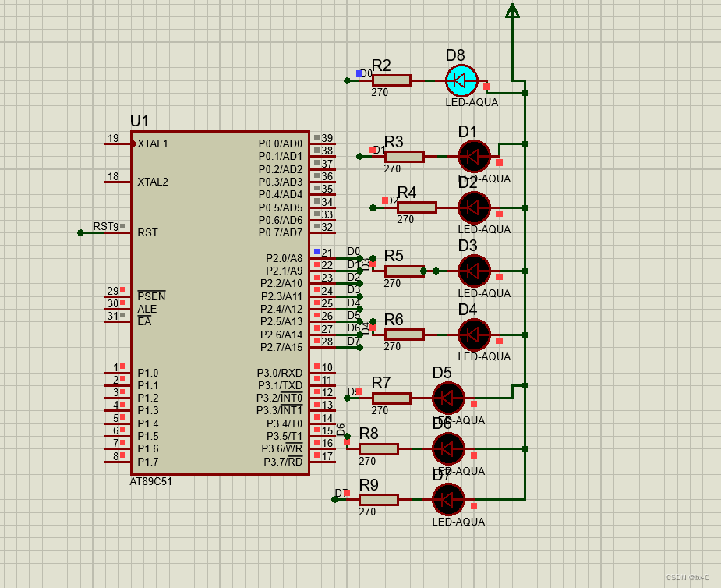Click the R9 wire terminal dot
The image size is (721, 588).
[334, 499]
